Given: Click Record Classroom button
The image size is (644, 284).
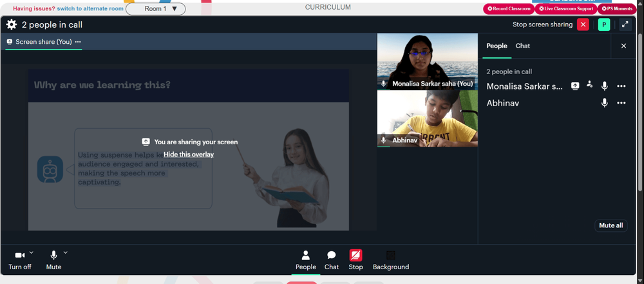Looking at the screenshot, I should pyautogui.click(x=509, y=8).
